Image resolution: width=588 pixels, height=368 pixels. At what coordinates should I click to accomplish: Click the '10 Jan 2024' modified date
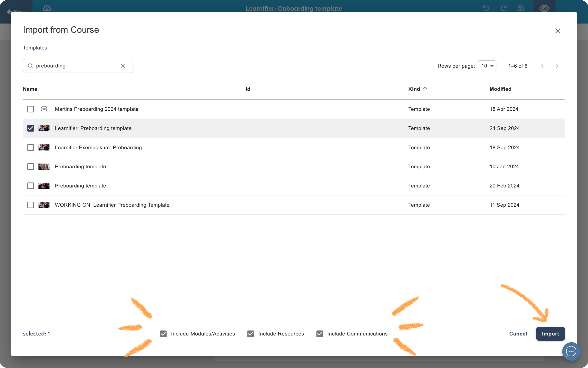point(504,166)
